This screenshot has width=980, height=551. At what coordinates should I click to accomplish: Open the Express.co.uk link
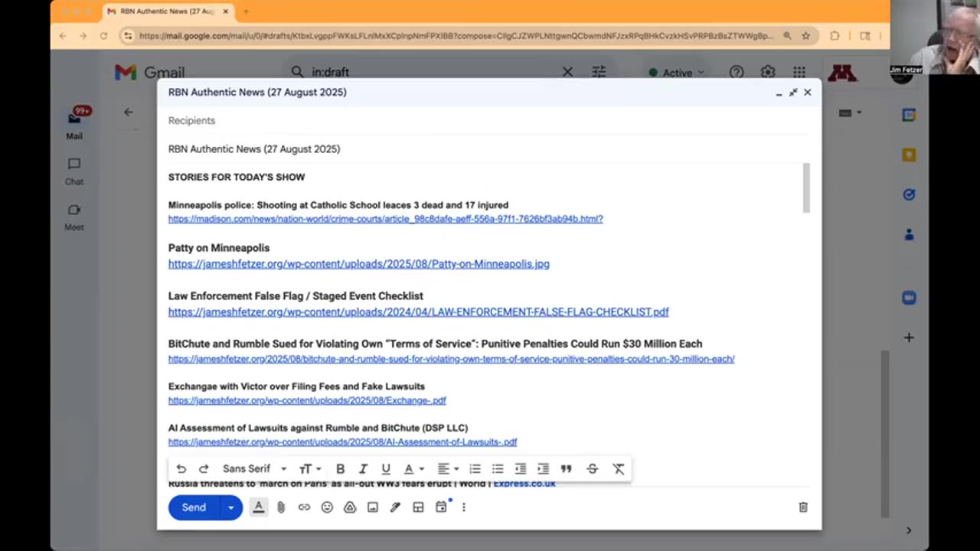[x=524, y=484]
